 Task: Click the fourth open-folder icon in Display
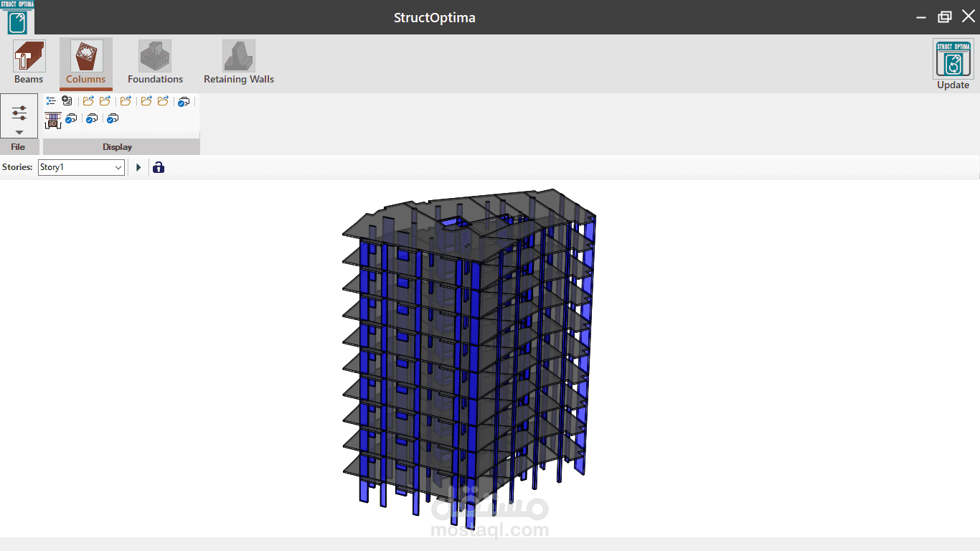coord(146,101)
